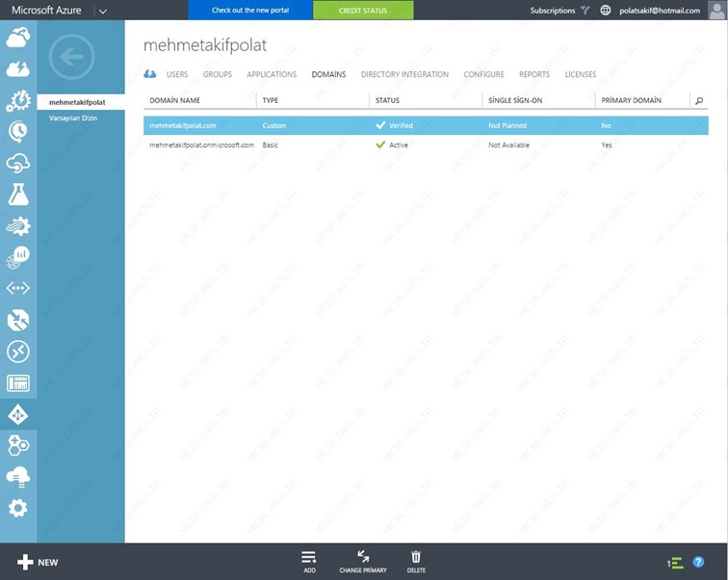The height and width of the screenshot is (580, 728).
Task: Click Check out the new portal
Action: pos(250,10)
